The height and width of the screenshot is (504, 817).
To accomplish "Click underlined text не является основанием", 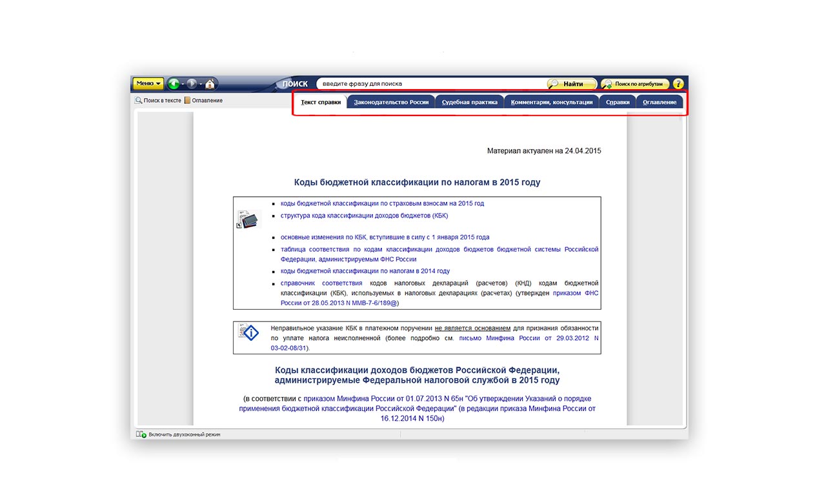I will click(472, 328).
